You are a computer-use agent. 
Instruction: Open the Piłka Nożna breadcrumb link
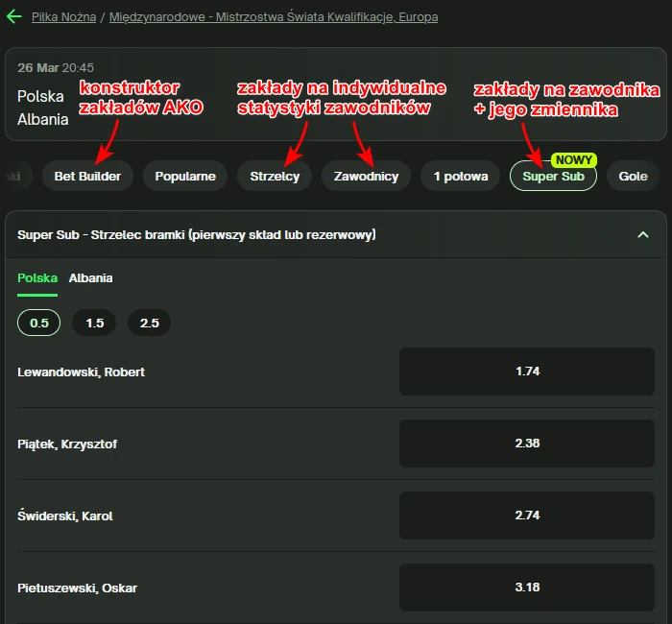(x=63, y=17)
